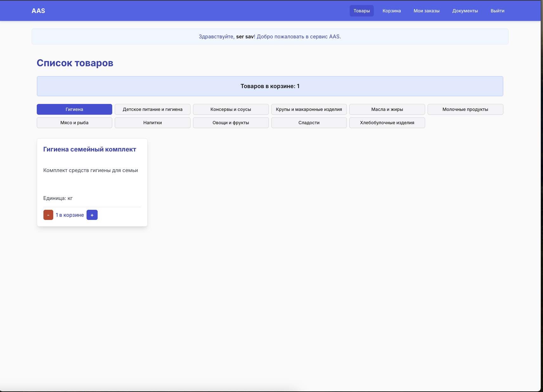Image resolution: width=543 pixels, height=392 pixels.
Task: Click the Гигиена семейный комплект product title
Action: coord(90,149)
